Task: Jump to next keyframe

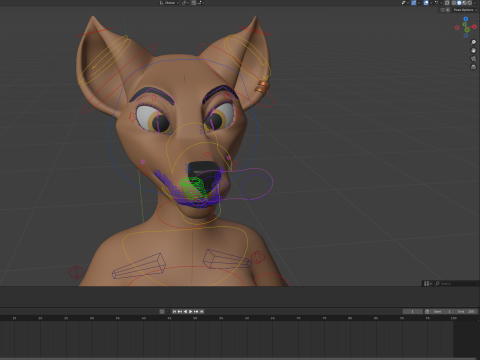Action: pyautogui.click(x=196, y=311)
